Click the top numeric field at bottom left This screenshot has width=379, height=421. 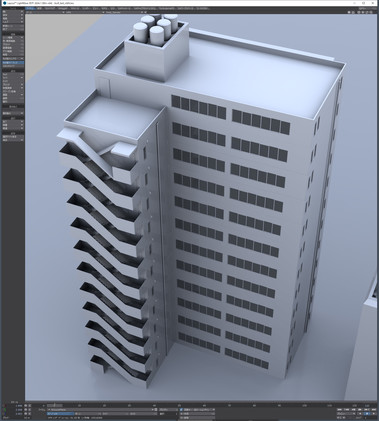(x=19, y=406)
